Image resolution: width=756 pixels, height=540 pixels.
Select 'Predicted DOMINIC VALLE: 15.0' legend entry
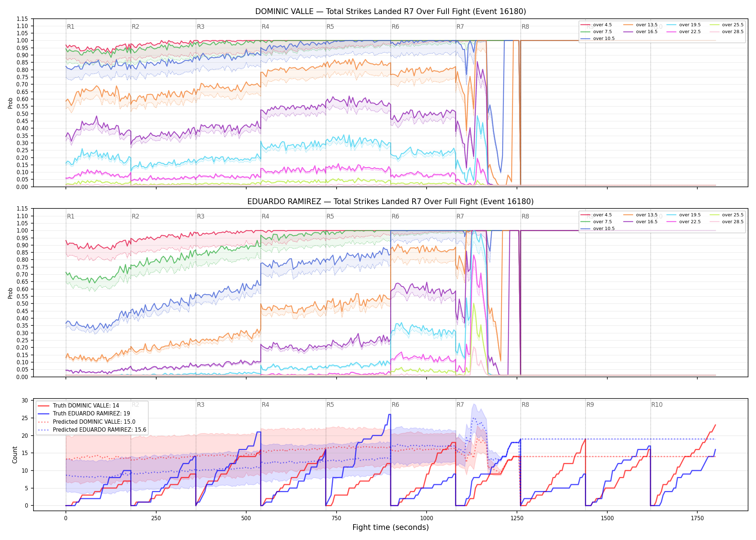point(87,422)
